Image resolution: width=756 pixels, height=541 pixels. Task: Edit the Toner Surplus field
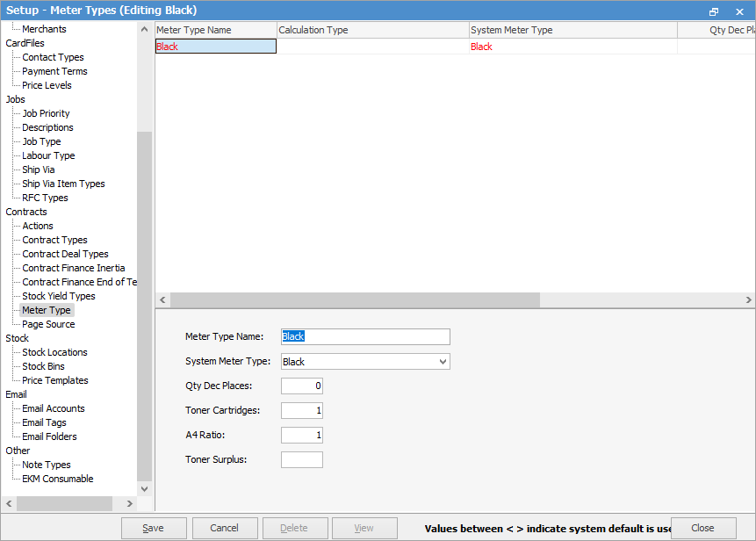coord(302,459)
